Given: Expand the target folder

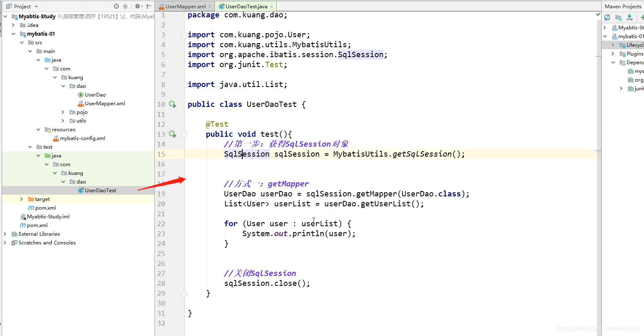Looking at the screenshot, I should pos(22,199).
